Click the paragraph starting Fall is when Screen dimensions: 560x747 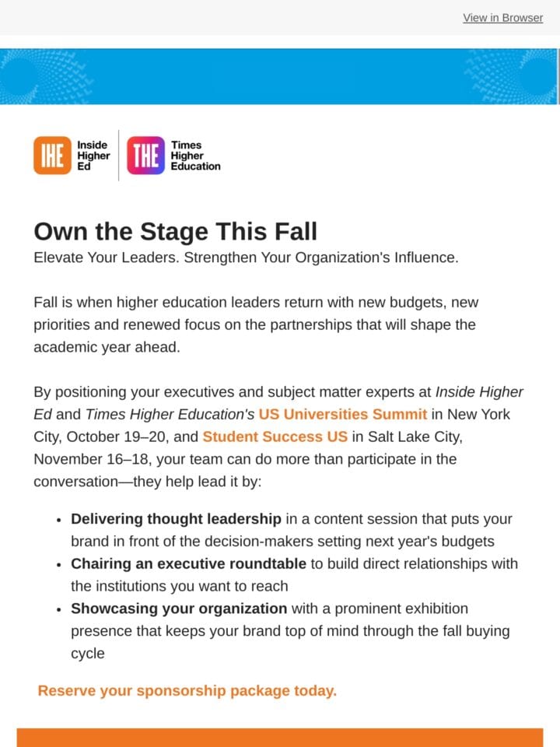pyautogui.click(x=256, y=324)
